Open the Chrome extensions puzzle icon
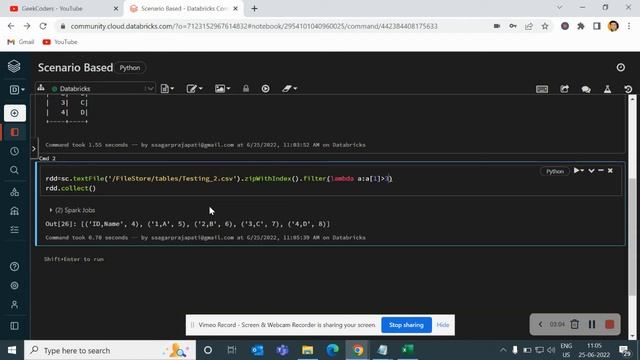Viewport: 640px width, 360px height. click(x=580, y=26)
